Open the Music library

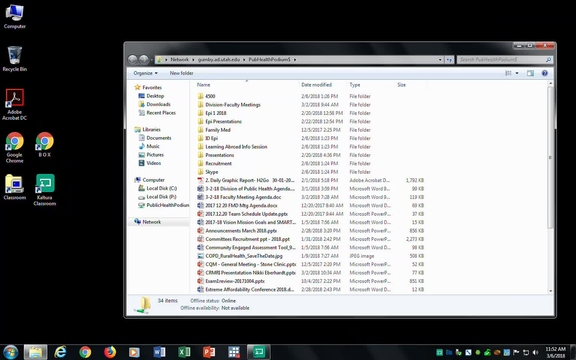tap(149, 146)
